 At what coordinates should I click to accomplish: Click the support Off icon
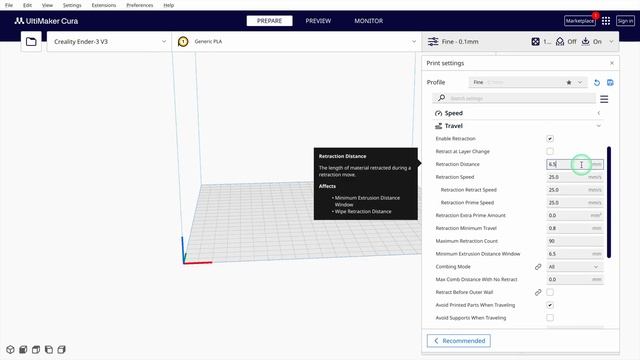point(560,42)
